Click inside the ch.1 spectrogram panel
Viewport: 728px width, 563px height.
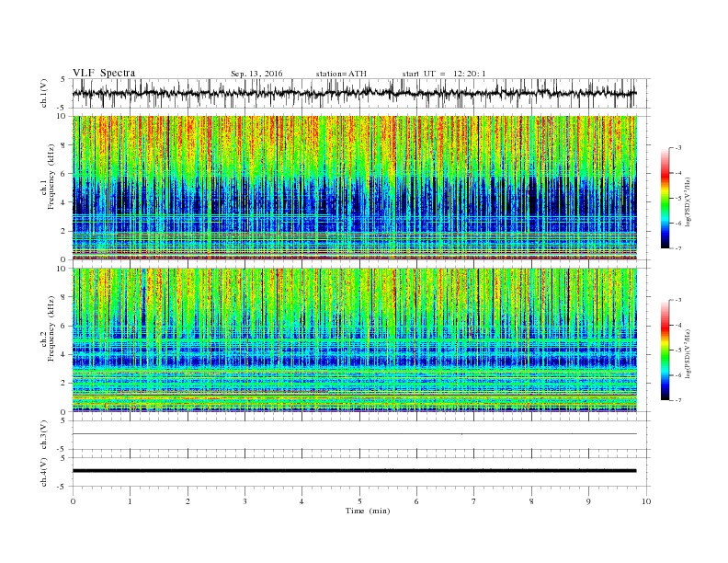354,188
